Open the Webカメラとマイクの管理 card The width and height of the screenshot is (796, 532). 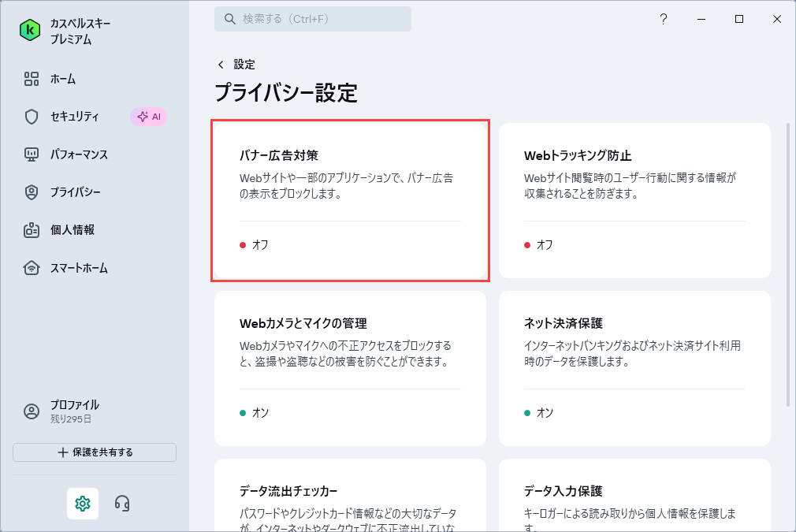point(350,369)
